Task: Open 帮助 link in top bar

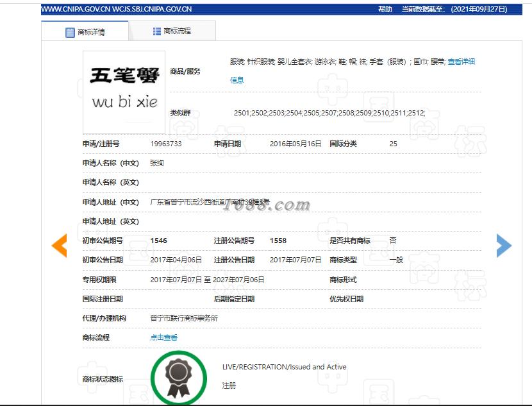Action: pyautogui.click(x=385, y=9)
